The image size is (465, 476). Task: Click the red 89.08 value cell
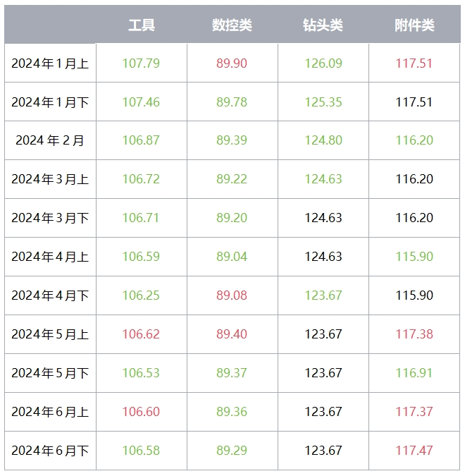click(232, 295)
